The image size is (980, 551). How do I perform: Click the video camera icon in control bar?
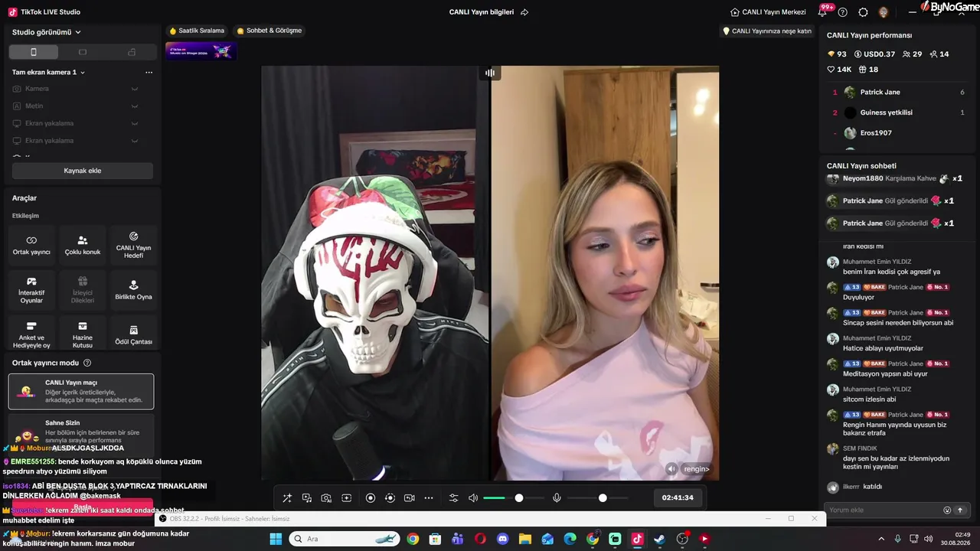point(410,498)
